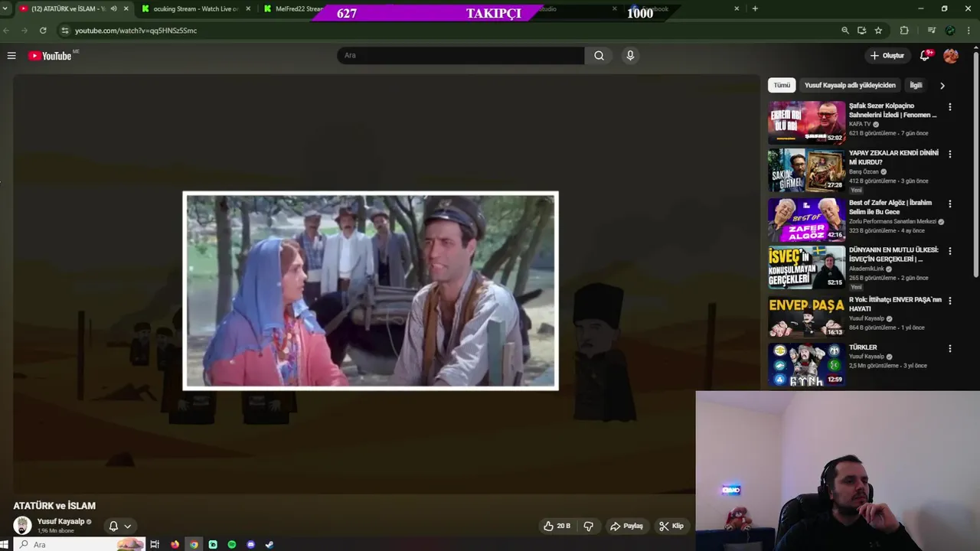Go back in the browser
This screenshot has height=551, width=980.
pyautogui.click(x=7, y=31)
